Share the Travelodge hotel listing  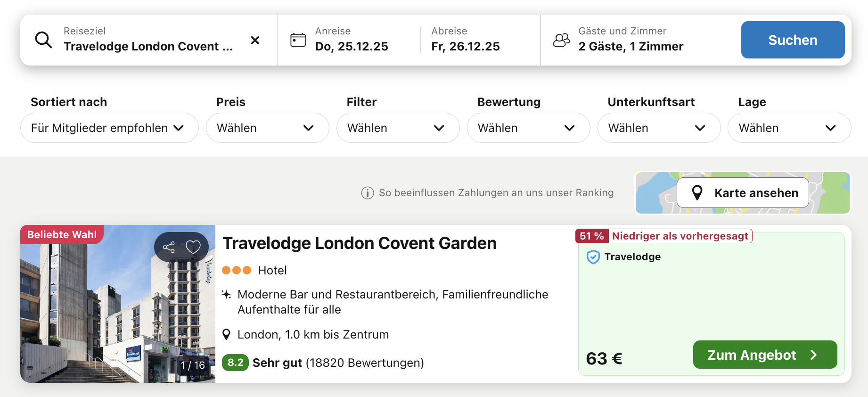(169, 247)
